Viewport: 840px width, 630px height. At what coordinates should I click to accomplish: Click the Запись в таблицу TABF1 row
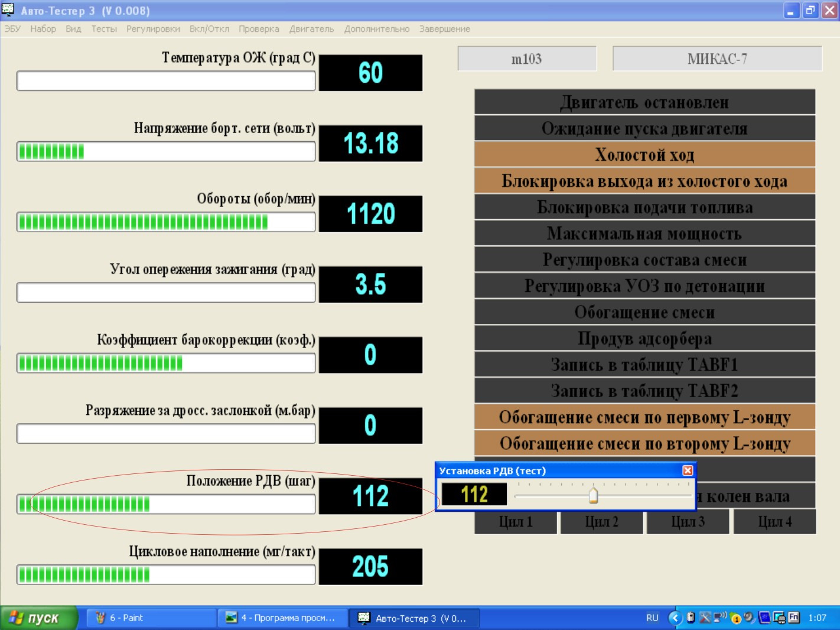coord(644,364)
